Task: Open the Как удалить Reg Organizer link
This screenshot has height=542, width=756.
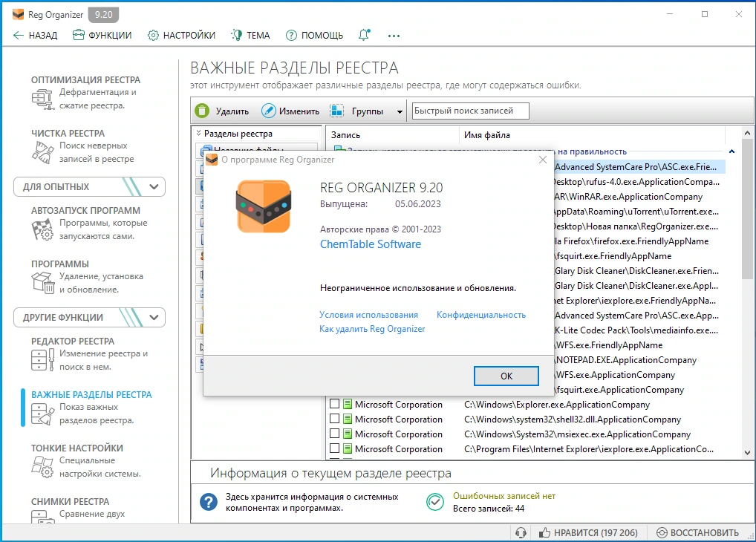Action: click(x=372, y=329)
